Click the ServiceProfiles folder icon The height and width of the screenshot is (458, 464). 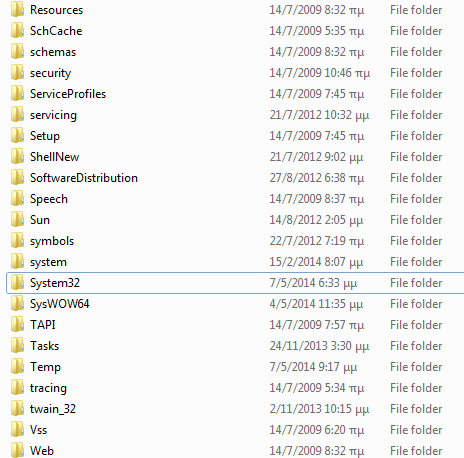pyautogui.click(x=17, y=94)
